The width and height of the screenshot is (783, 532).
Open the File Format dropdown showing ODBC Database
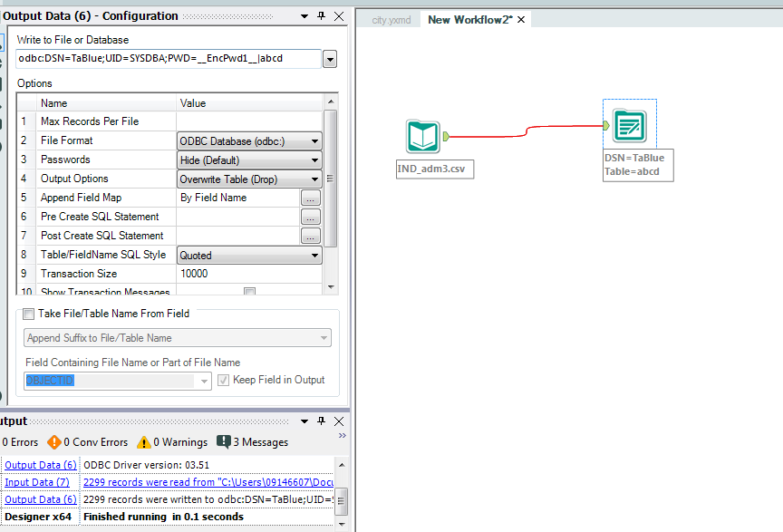(x=316, y=140)
